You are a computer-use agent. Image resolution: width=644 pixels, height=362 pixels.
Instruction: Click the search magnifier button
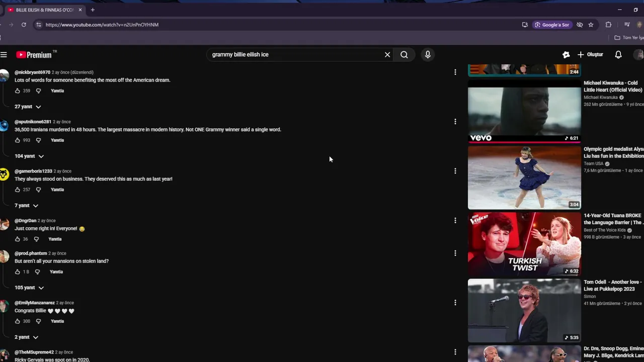click(404, 54)
